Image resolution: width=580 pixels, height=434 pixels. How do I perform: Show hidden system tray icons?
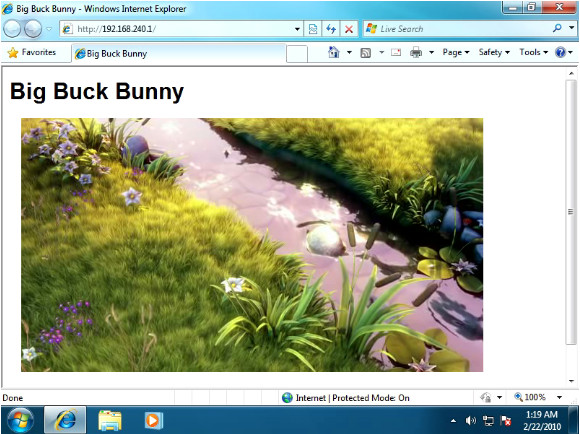click(x=453, y=421)
